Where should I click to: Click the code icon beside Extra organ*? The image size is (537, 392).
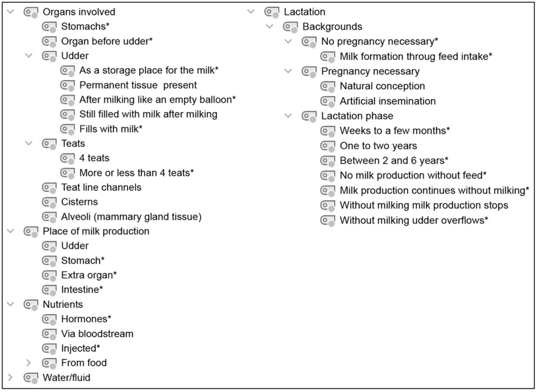pyautogui.click(x=49, y=275)
